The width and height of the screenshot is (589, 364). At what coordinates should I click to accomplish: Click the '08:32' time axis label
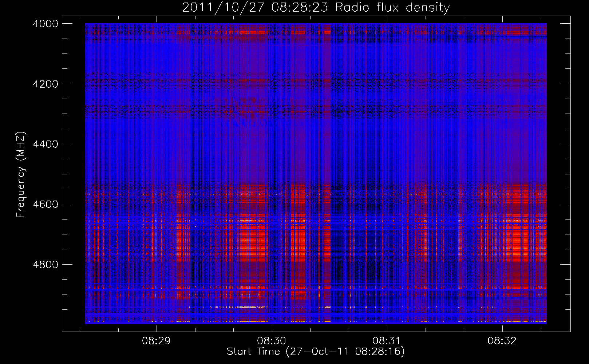pos(502,341)
